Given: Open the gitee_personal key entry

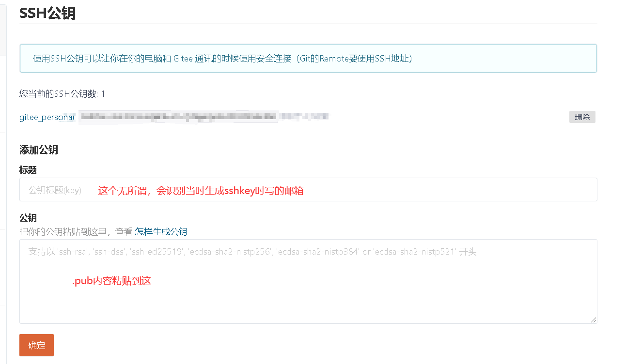Looking at the screenshot, I should click(47, 117).
